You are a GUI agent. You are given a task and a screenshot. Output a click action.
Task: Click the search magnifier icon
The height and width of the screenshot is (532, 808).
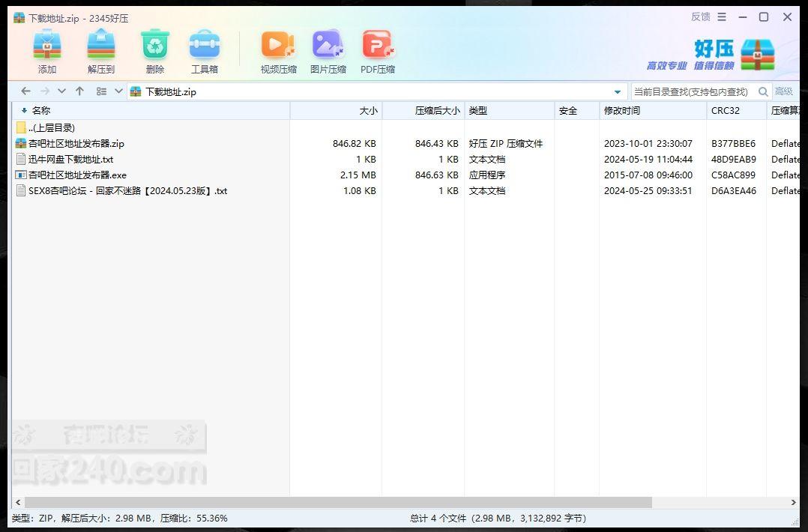tap(763, 91)
